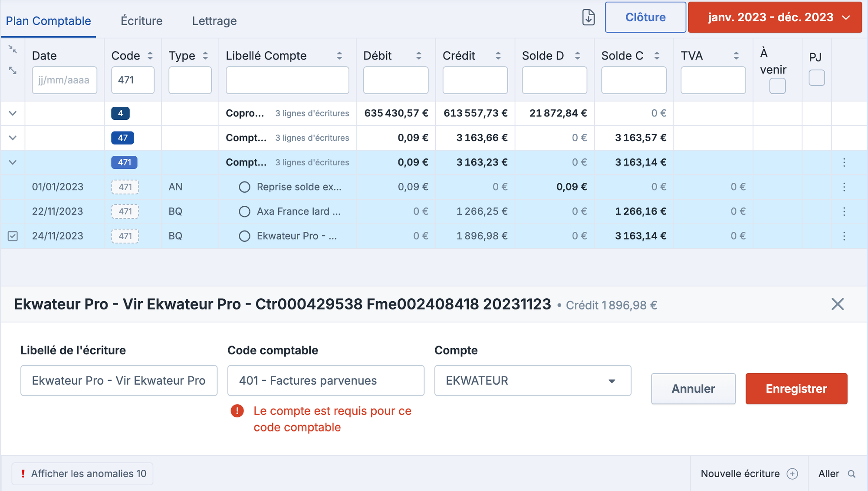The height and width of the screenshot is (491, 868).
Task: Collapse the account 4 Copro row
Action: [x=13, y=113]
